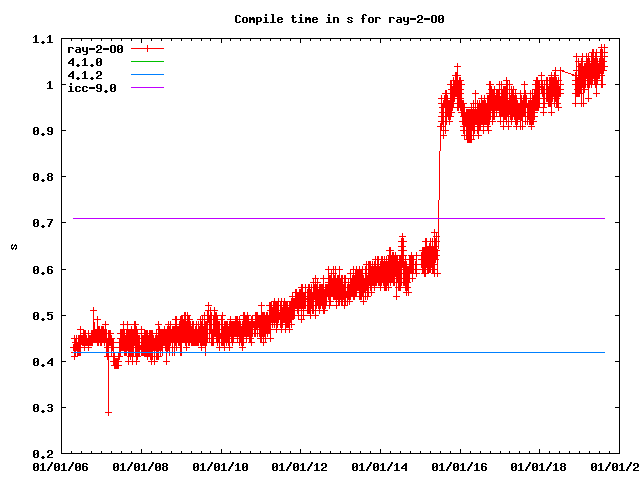
Task: Click the 01/01/14 x-axis date label
Action: pos(381,466)
